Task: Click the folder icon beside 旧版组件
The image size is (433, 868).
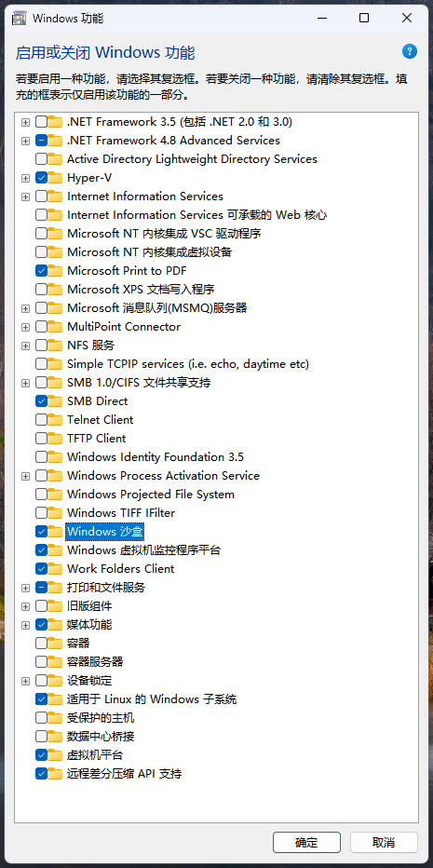Action: 55,606
